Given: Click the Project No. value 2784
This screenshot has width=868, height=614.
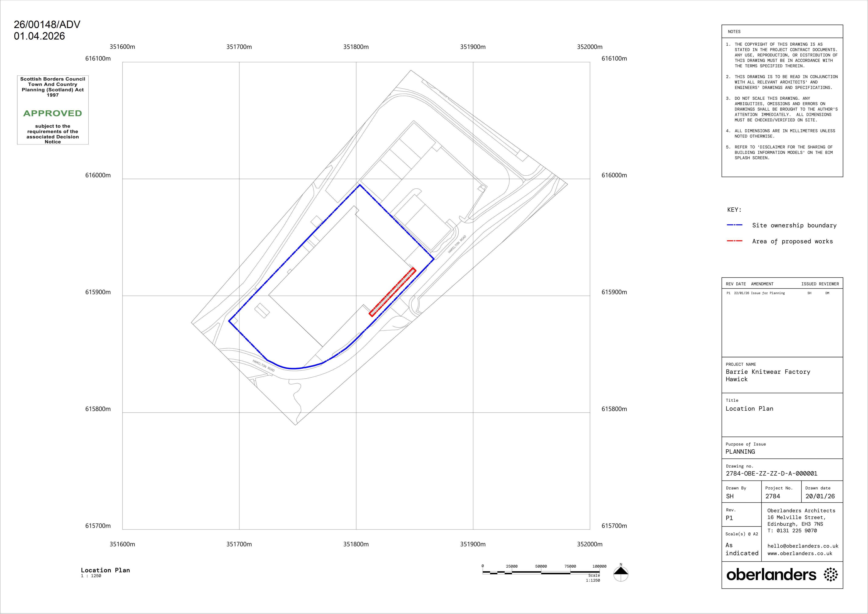Looking at the screenshot, I should tap(773, 496).
